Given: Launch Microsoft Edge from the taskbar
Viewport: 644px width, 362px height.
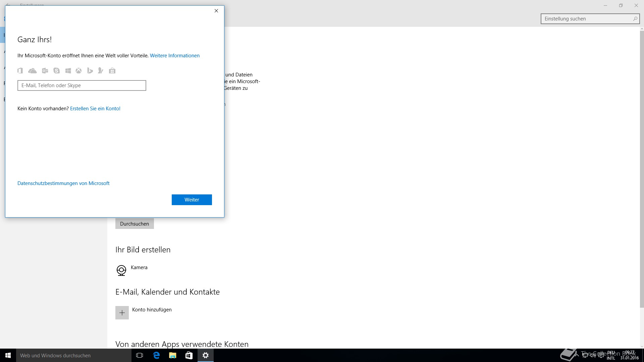Looking at the screenshot, I should click(156, 355).
